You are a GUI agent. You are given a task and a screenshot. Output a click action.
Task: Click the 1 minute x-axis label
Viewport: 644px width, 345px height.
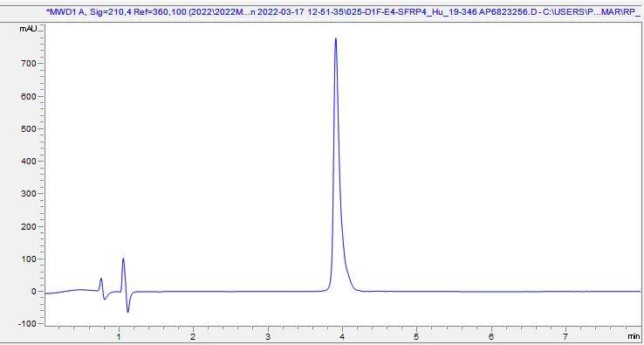click(119, 337)
